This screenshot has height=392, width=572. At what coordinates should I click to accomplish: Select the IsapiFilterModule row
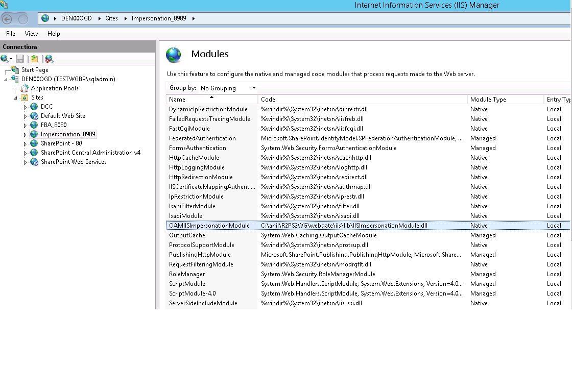tap(368, 206)
